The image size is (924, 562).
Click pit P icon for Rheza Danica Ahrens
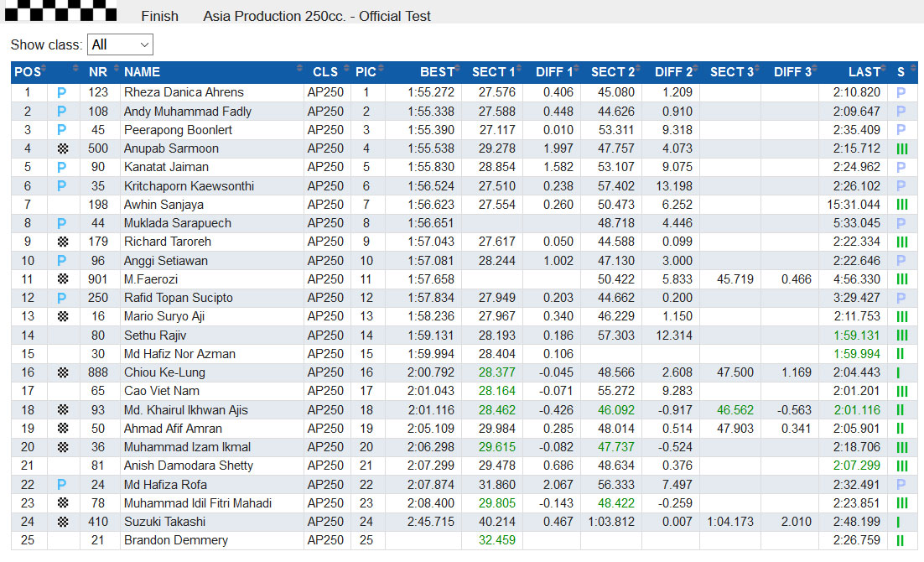coord(62,92)
